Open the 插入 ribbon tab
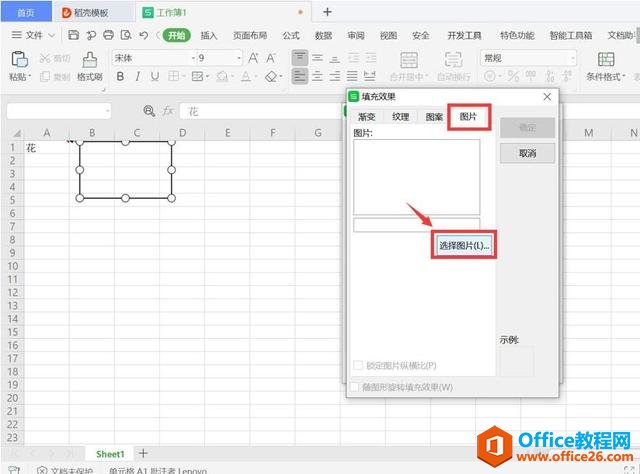 (209, 36)
